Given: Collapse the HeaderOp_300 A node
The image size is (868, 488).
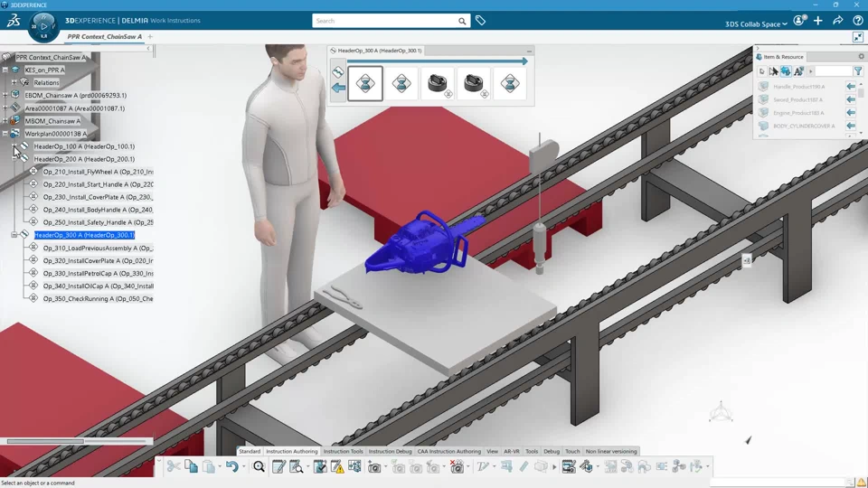Looking at the screenshot, I should [14, 235].
